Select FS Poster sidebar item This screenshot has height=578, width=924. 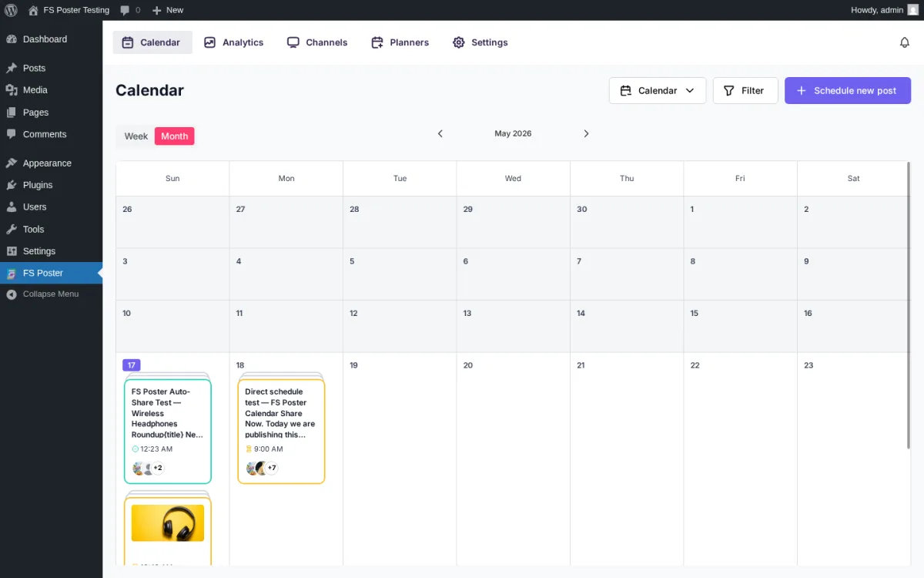51,273
